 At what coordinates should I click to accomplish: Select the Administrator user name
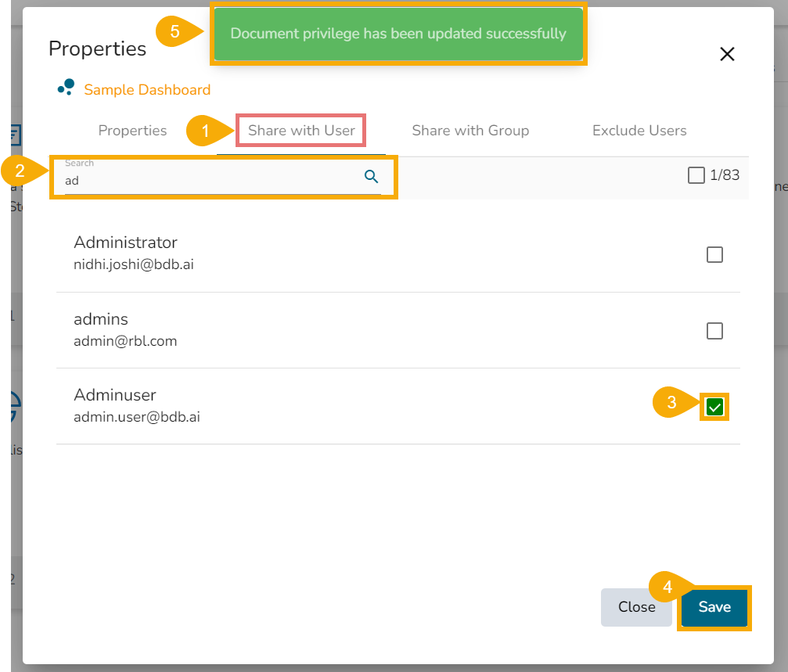125,243
